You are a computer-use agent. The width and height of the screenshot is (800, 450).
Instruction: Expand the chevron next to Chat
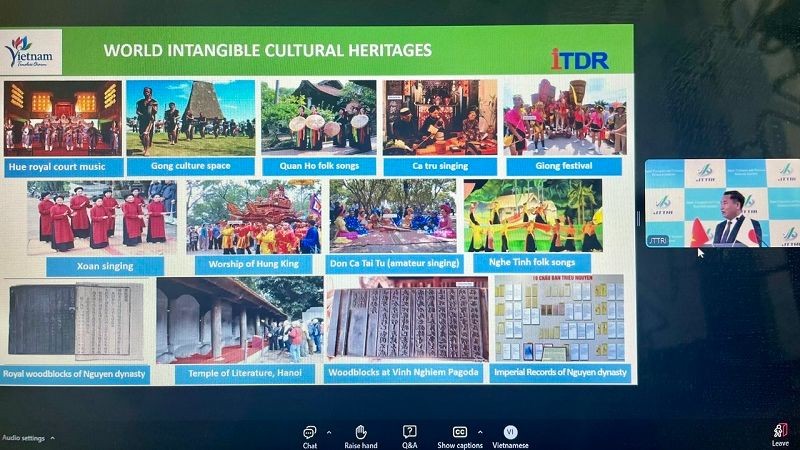328,432
